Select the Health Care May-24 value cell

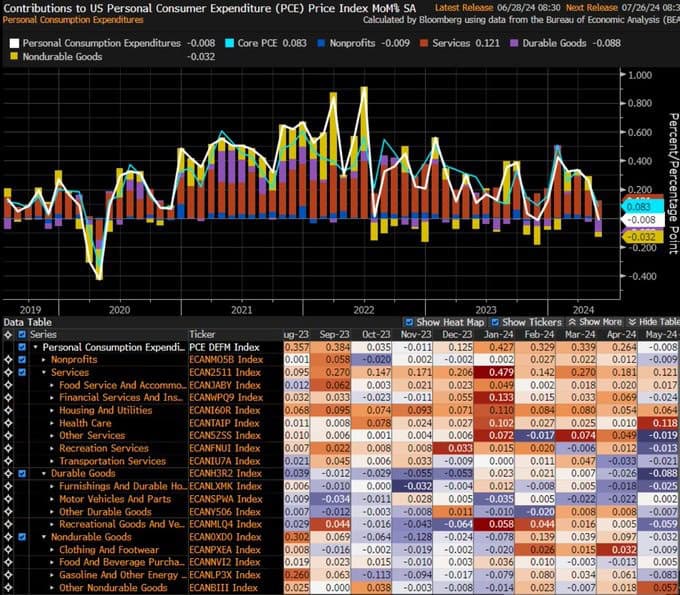659,422
